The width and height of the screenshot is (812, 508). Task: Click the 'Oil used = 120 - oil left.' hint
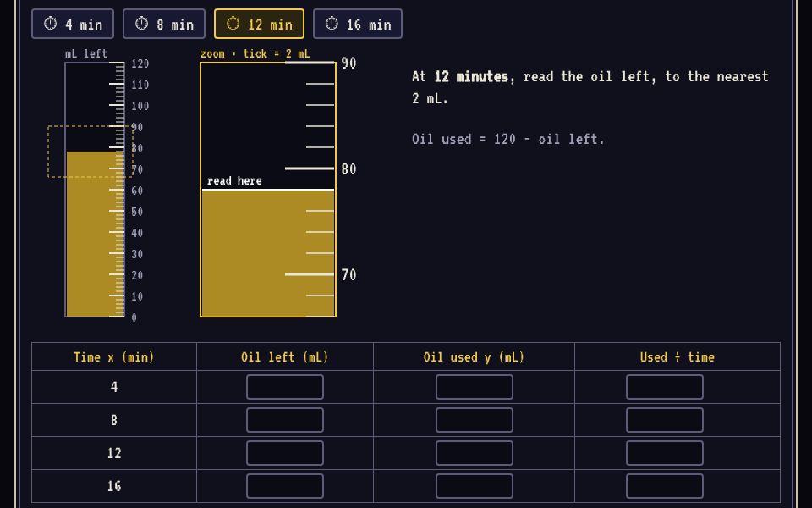click(x=508, y=139)
